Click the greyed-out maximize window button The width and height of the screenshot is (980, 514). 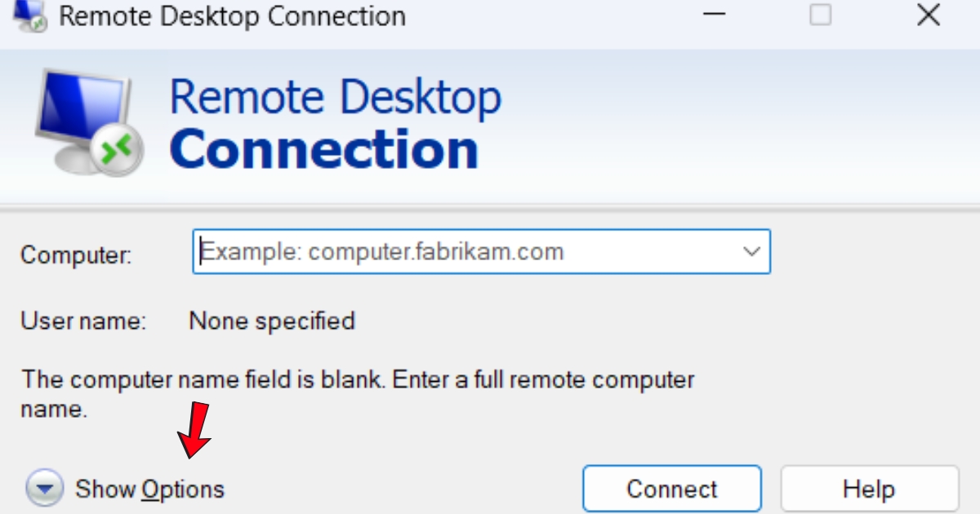[x=821, y=15]
